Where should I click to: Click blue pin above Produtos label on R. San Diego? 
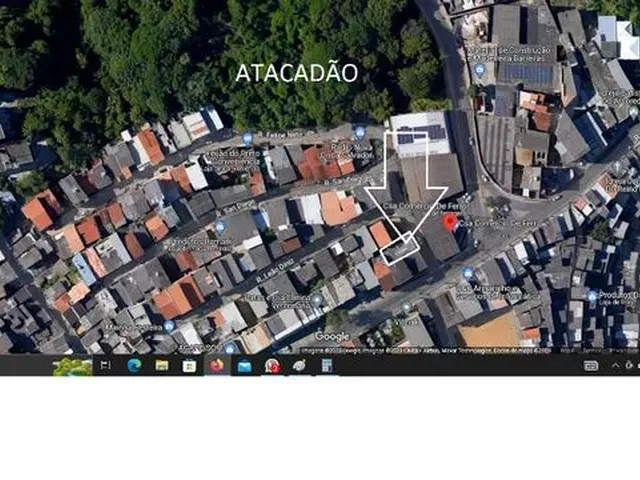[220, 227]
